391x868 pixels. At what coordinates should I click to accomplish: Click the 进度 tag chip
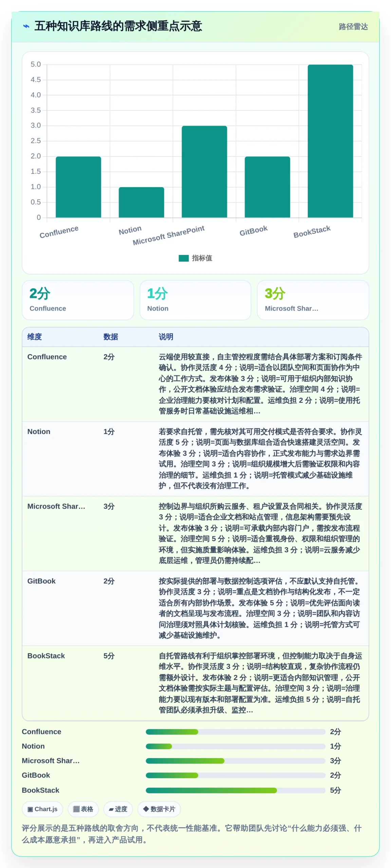tap(118, 809)
